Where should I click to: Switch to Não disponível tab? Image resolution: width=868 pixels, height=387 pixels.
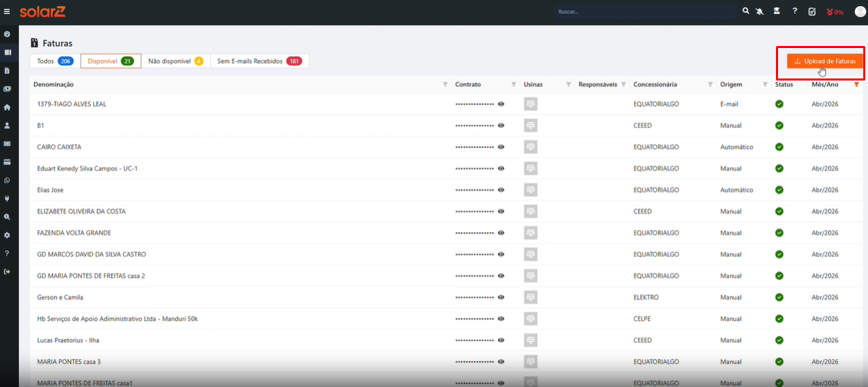point(176,61)
